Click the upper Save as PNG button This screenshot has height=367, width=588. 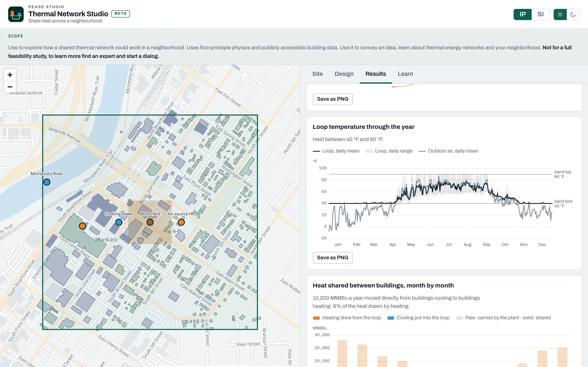tap(332, 99)
